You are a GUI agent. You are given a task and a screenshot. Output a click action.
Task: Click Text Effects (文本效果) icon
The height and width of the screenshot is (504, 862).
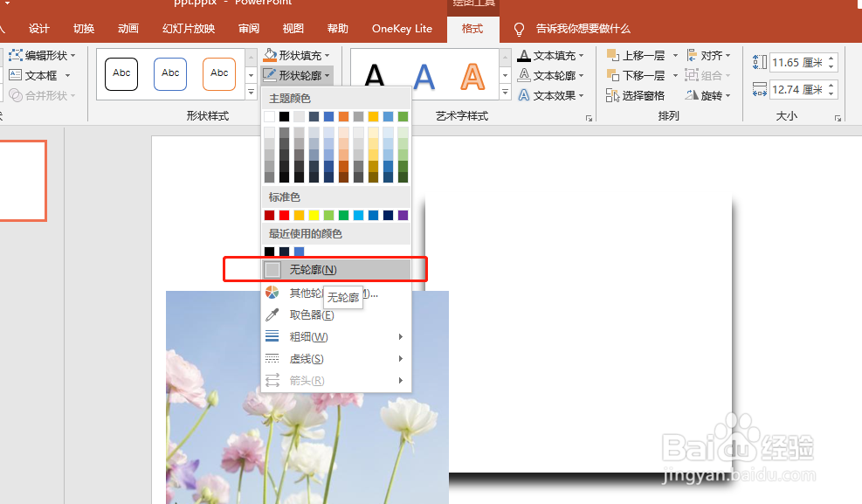(x=524, y=95)
